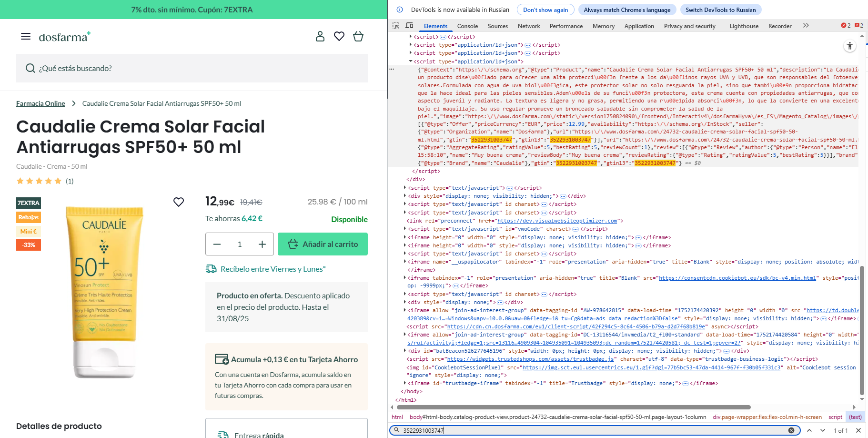Screen dimensions: 868x438
Task: Click the 7EXTRA promo badge
Action: [29, 203]
